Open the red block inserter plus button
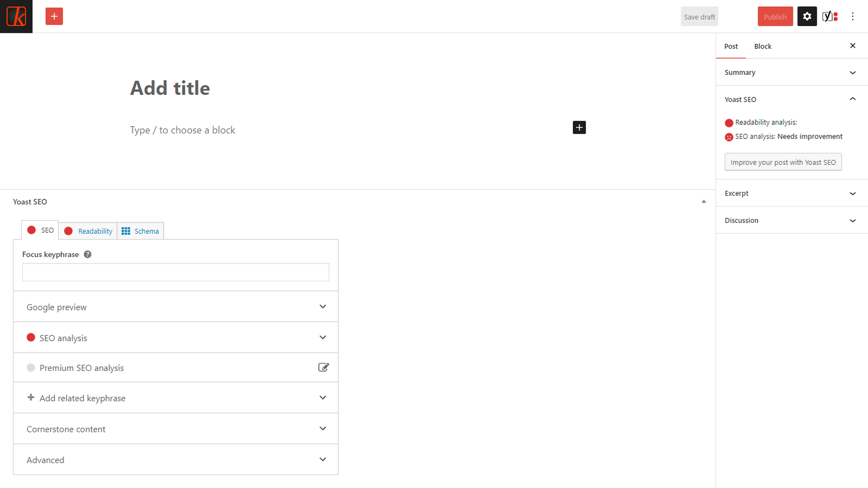 54,16
